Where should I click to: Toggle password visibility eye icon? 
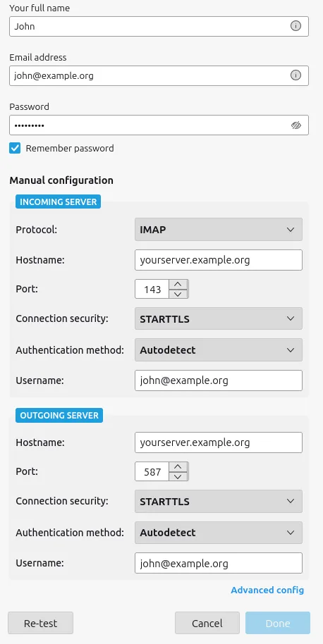296,125
